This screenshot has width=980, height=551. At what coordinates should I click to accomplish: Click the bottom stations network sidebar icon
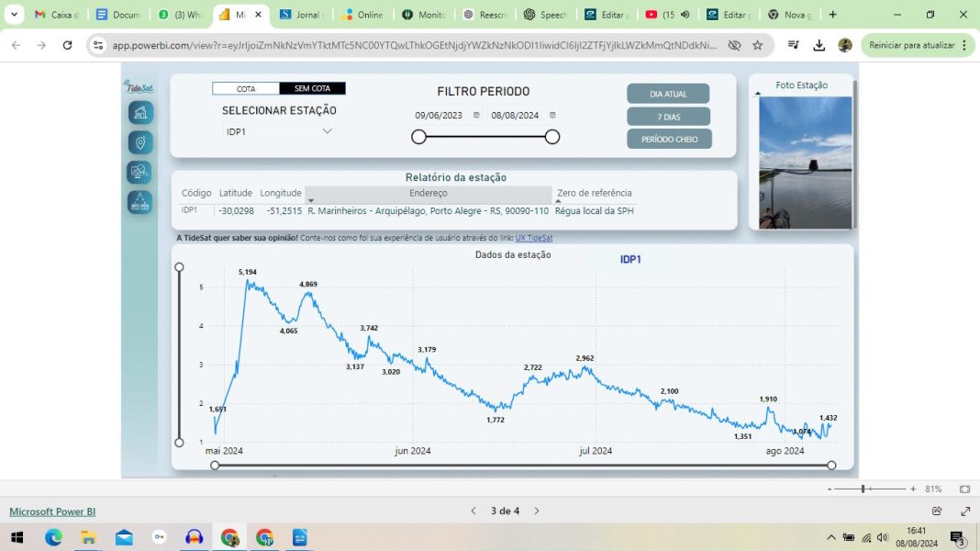(139, 203)
